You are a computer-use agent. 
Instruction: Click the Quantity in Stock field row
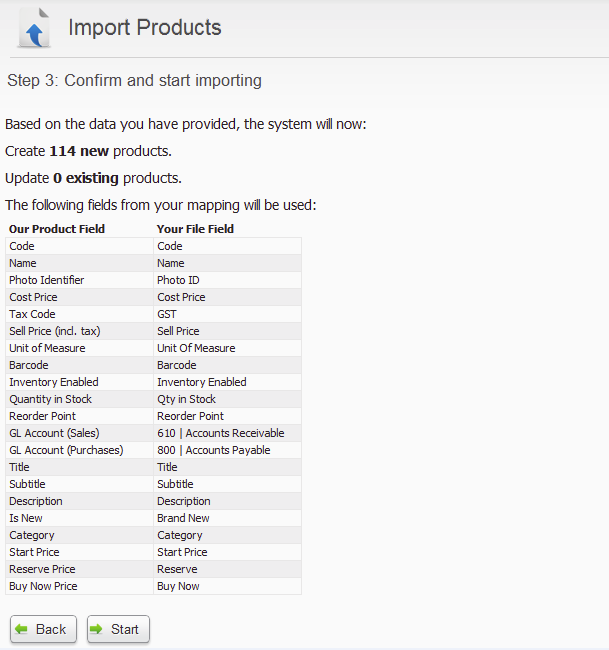point(153,399)
